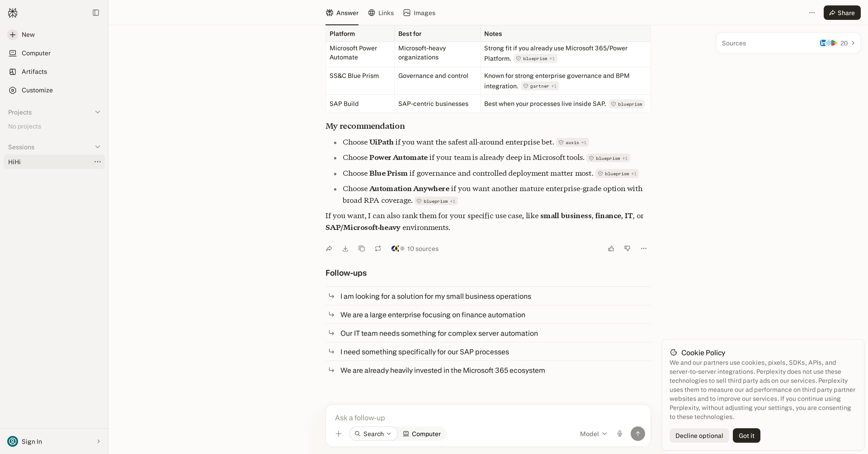The image size is (868, 454).
Task: Open the Search mode dropdown
Action: click(x=373, y=434)
